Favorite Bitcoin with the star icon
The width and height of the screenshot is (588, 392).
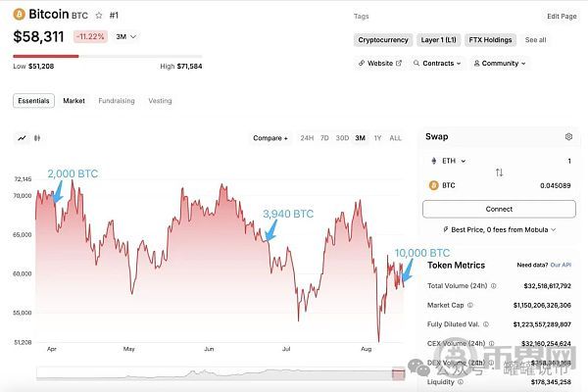click(98, 16)
